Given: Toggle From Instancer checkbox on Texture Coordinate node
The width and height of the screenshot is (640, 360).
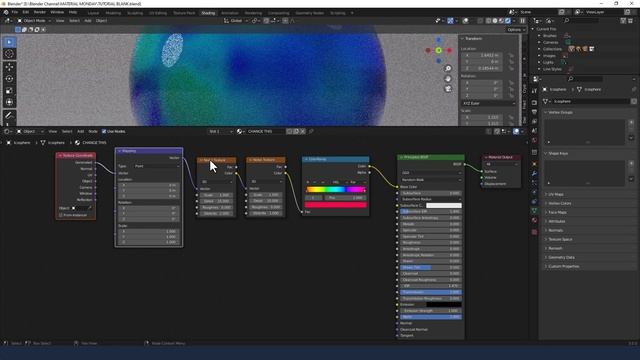Looking at the screenshot, I should point(61,215).
